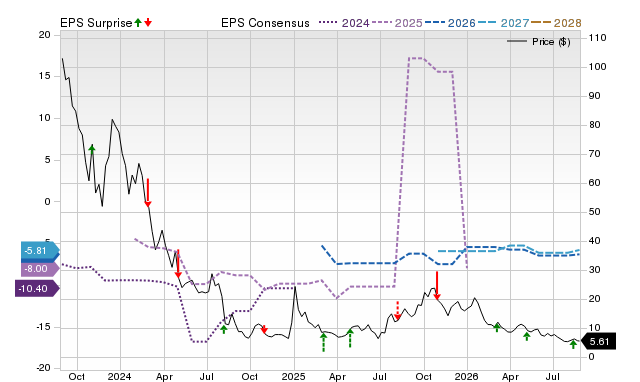Screen dimensions: 640x382
Task: Toggle the 2025 consensus series in legend
Action: pyautogui.click(x=397, y=23)
